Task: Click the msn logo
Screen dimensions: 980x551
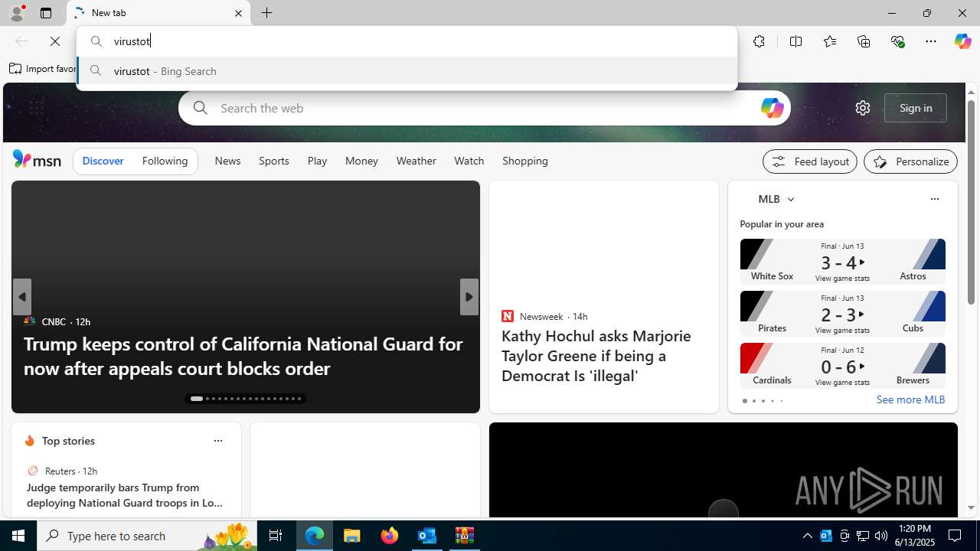Action: [x=37, y=160]
